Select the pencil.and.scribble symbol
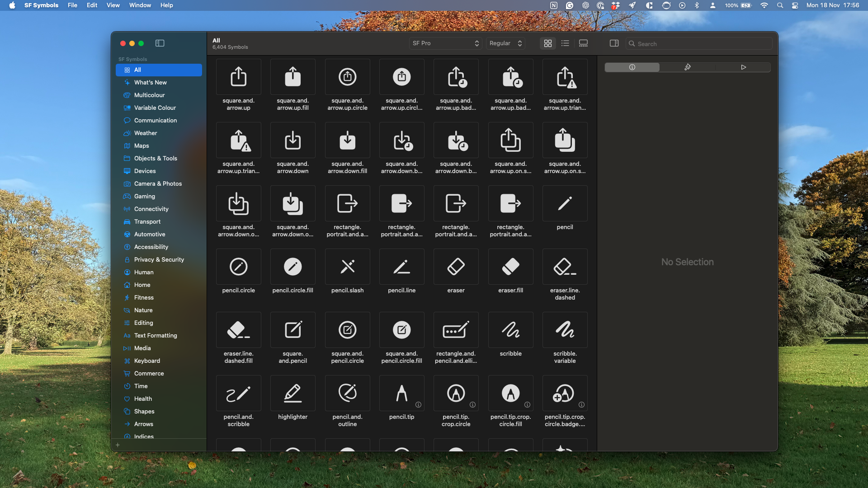Image resolution: width=868 pixels, height=488 pixels. tap(238, 393)
